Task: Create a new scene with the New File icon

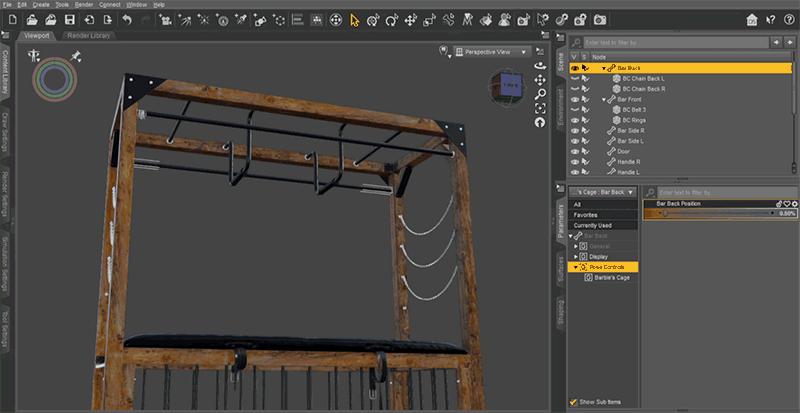Action: pos(13,20)
